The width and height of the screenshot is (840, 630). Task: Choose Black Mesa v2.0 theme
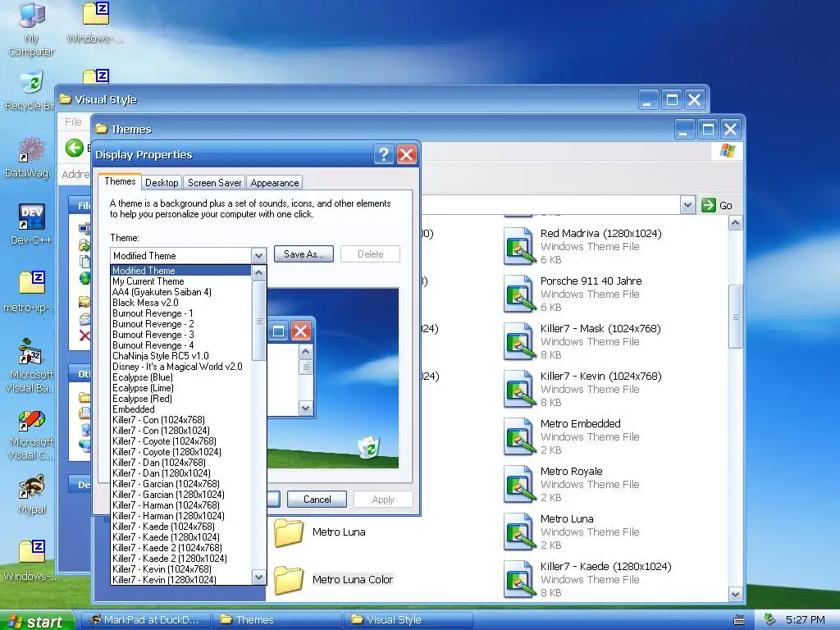[181, 303]
